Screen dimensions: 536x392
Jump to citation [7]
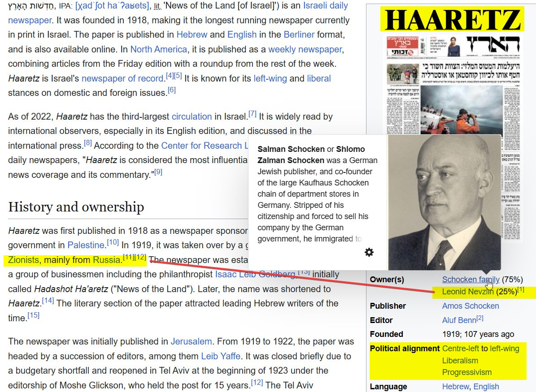[252, 114]
